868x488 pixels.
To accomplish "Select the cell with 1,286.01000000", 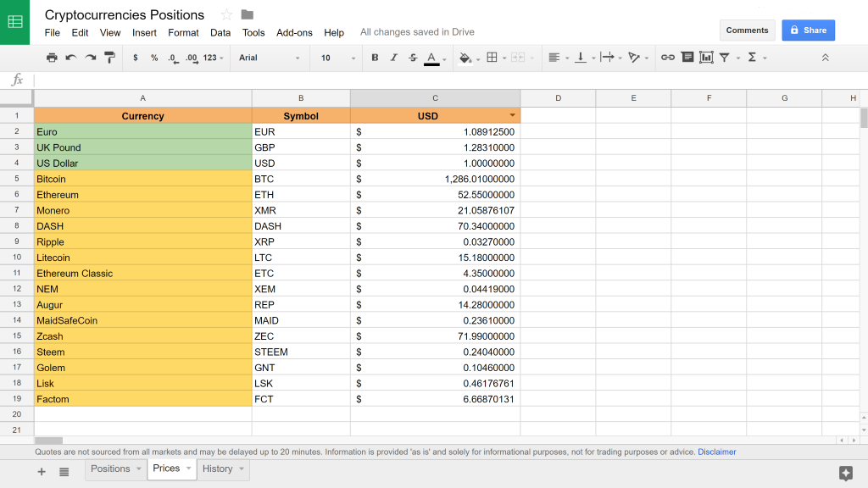I will click(435, 179).
